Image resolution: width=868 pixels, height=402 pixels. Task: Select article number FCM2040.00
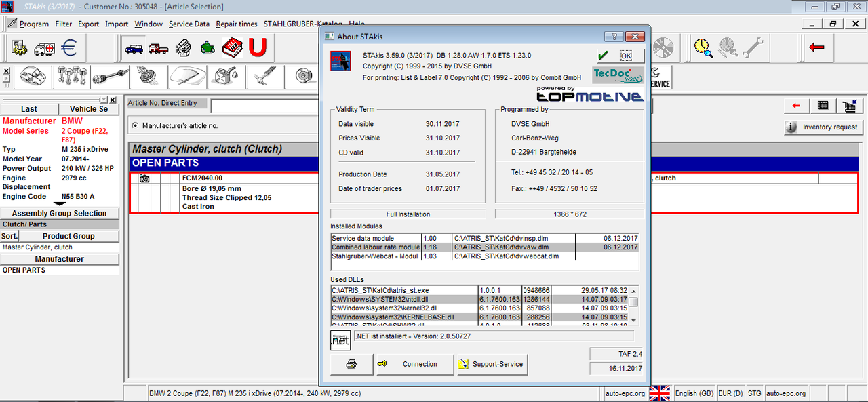pyautogui.click(x=202, y=178)
